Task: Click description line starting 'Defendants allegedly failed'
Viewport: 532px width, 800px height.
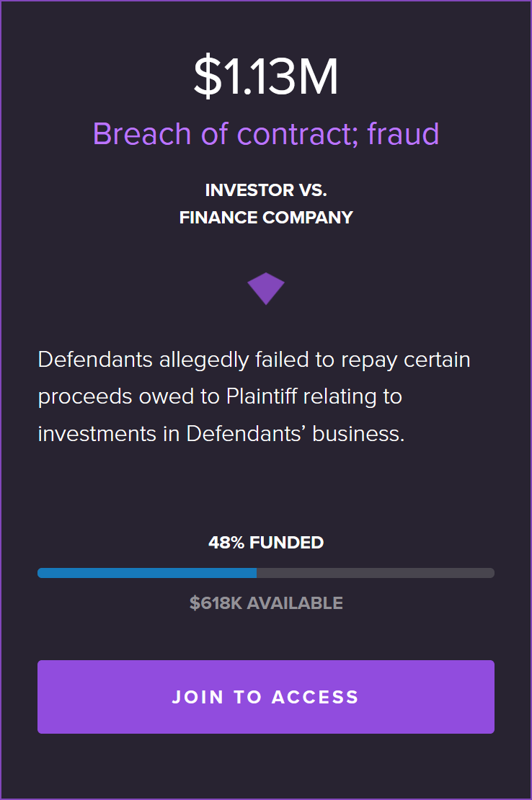Action: pos(254,360)
